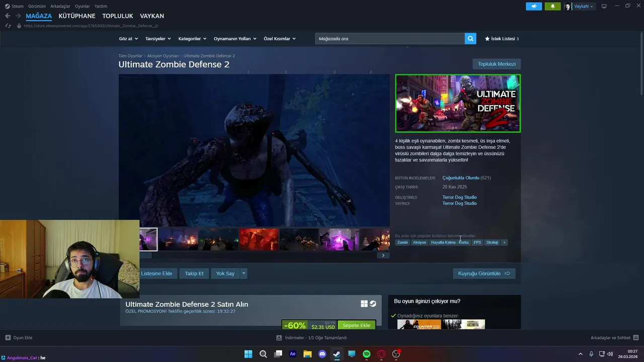The image size is (644, 362).
Task: Click the blue announcements megaphone icon
Action: [534, 7]
